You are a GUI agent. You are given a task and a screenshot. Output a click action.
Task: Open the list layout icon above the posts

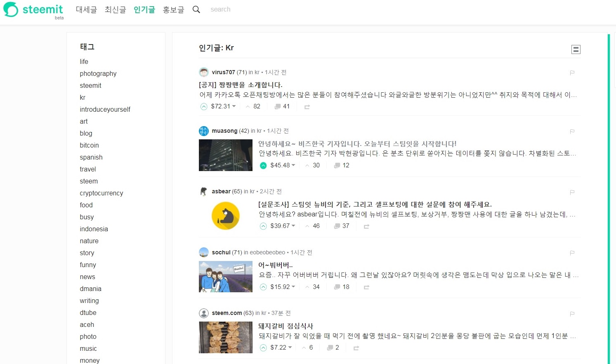(576, 49)
